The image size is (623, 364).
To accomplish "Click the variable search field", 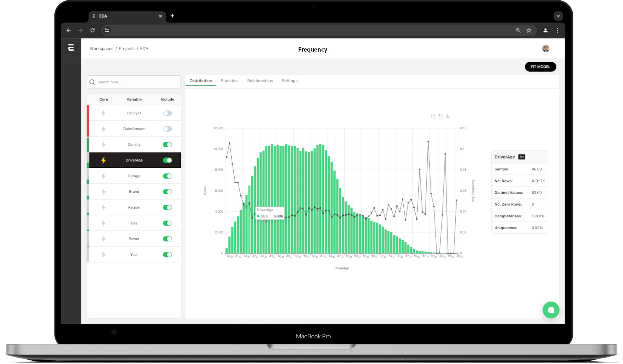I will point(134,82).
